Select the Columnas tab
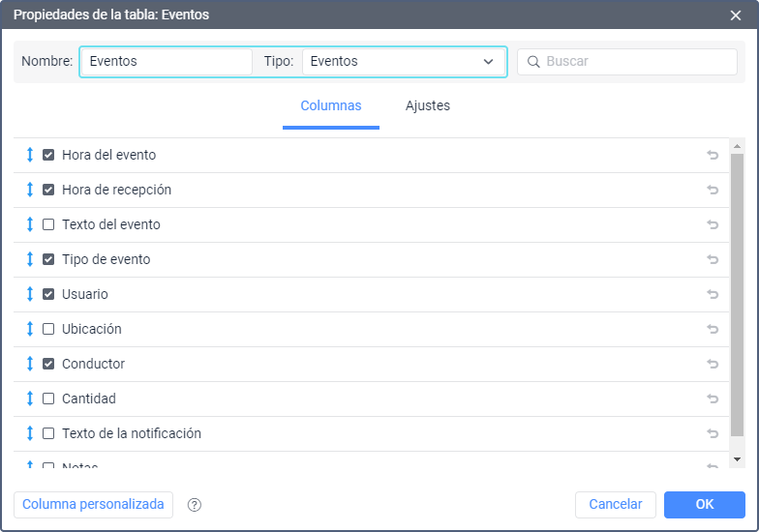759x532 pixels. click(x=330, y=106)
